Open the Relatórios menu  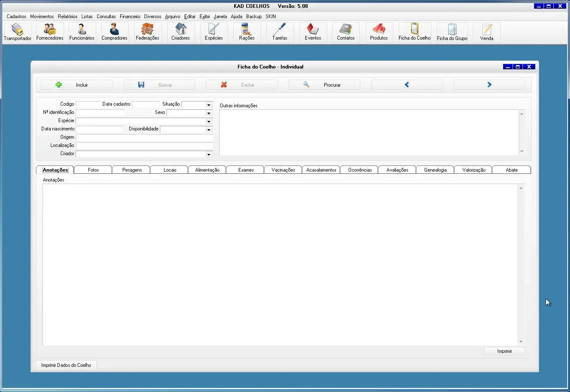tap(67, 17)
